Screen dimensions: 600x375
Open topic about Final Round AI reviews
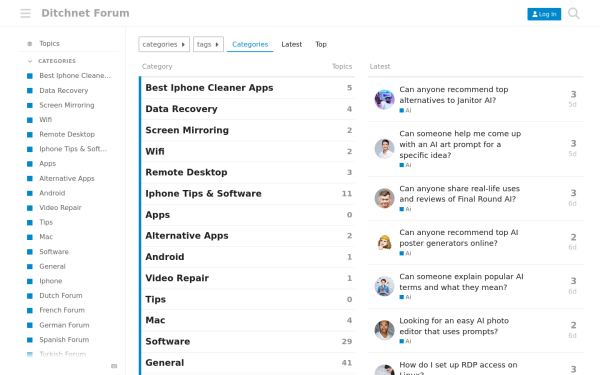459,194
